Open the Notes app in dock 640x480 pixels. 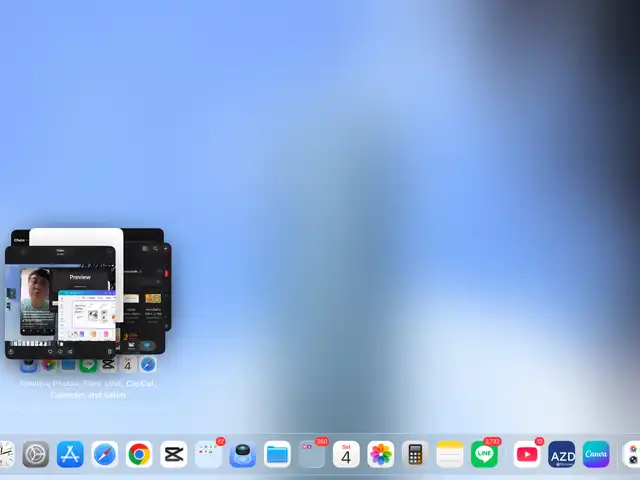(450, 455)
